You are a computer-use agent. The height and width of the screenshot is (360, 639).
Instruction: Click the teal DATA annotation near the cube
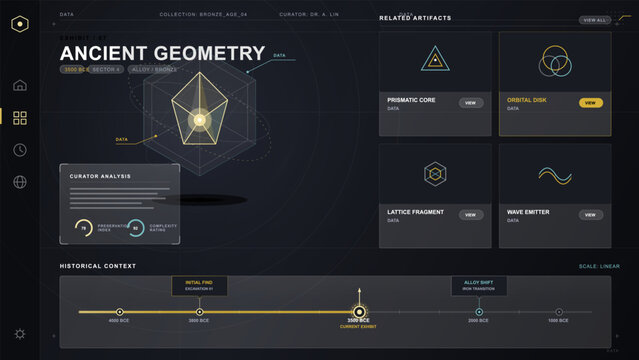pyautogui.click(x=279, y=55)
